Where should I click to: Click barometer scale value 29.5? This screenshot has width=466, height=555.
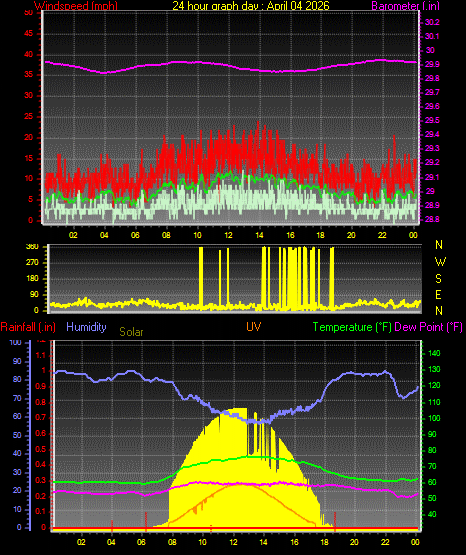coord(432,121)
